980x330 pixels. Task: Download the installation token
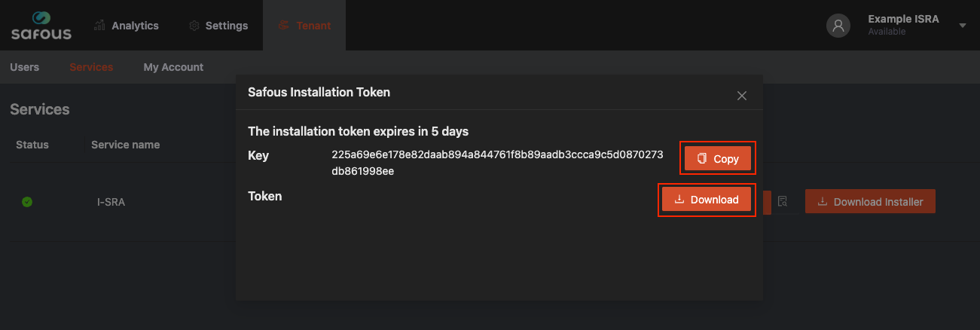coord(706,200)
